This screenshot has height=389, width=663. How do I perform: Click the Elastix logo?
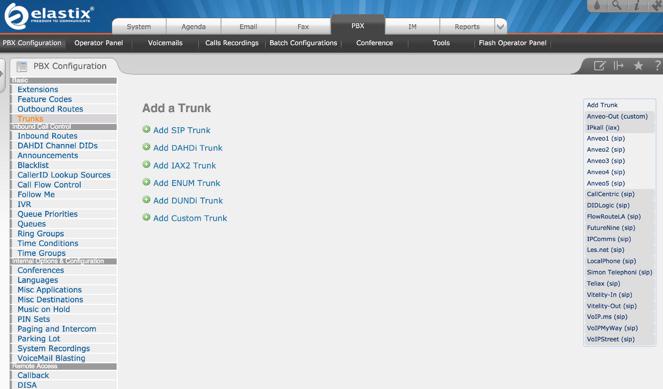pos(49,16)
